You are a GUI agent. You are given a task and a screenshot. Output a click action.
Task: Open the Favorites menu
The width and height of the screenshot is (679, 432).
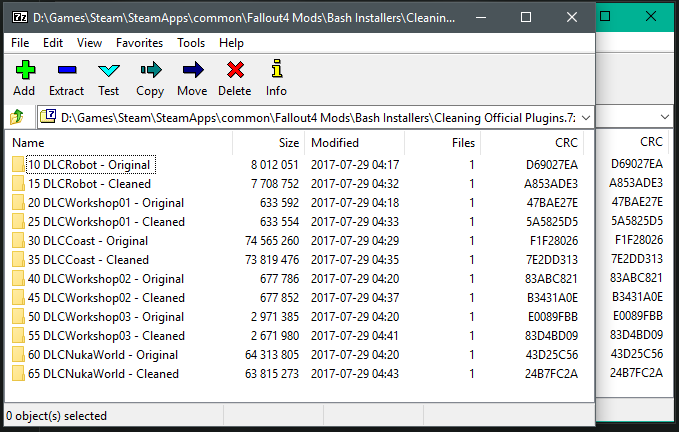[x=139, y=43]
